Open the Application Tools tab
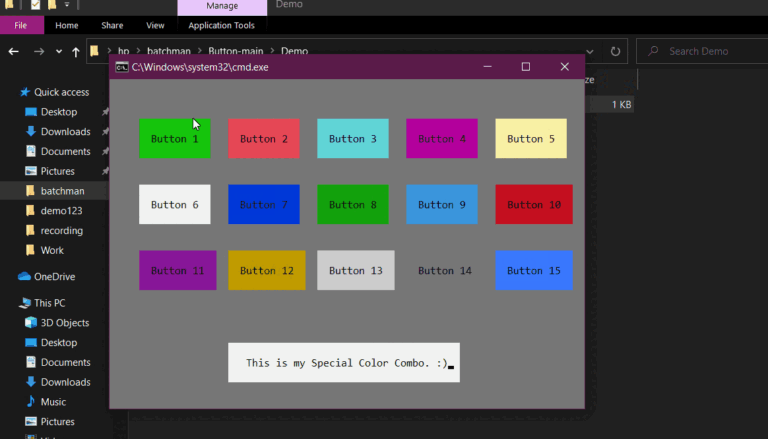This screenshot has height=439, width=768. pyautogui.click(x=221, y=25)
